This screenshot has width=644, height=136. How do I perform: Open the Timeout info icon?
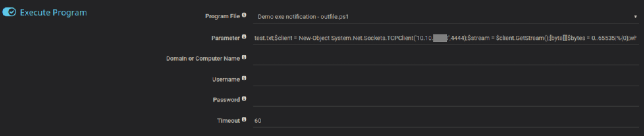(x=244, y=119)
